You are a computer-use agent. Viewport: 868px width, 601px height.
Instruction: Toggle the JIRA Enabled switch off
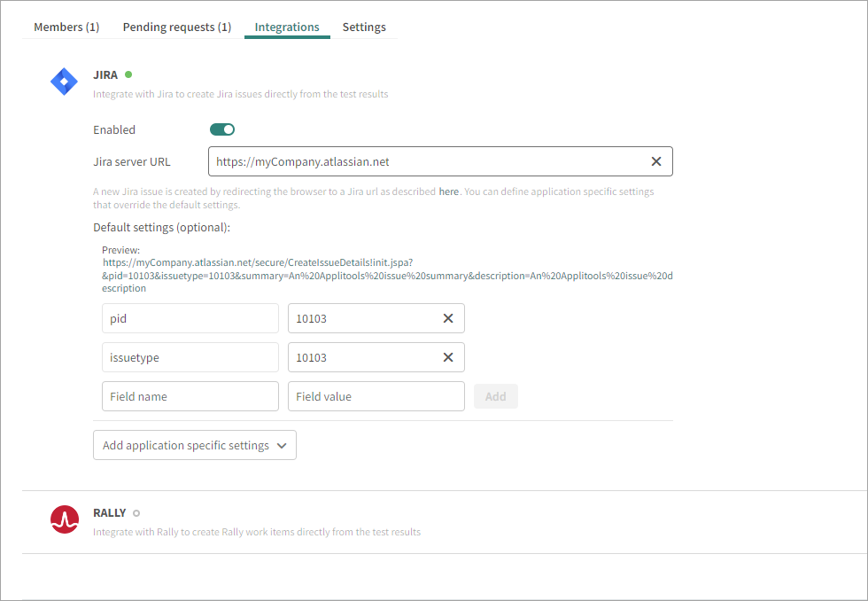[x=222, y=129]
